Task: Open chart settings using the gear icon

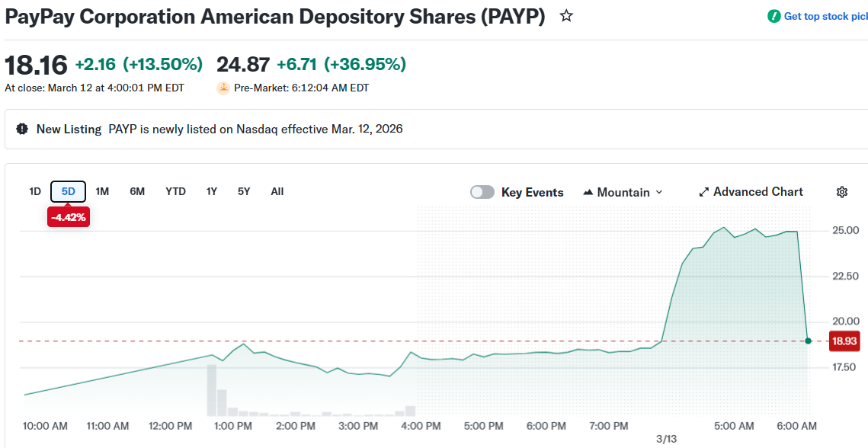Action: (x=842, y=192)
